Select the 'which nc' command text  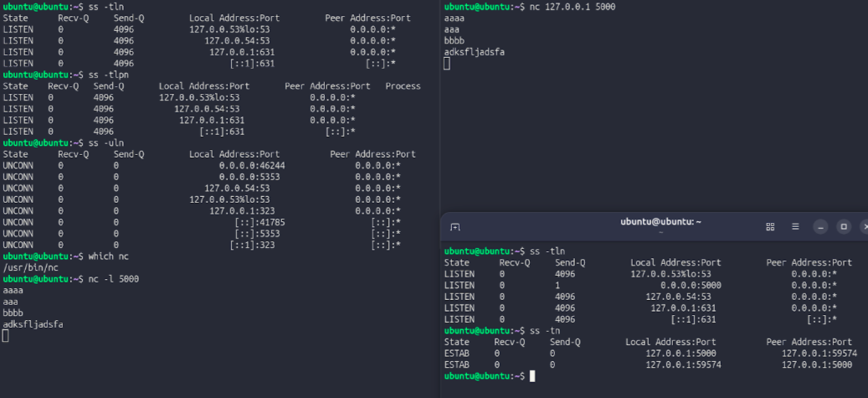tap(109, 256)
